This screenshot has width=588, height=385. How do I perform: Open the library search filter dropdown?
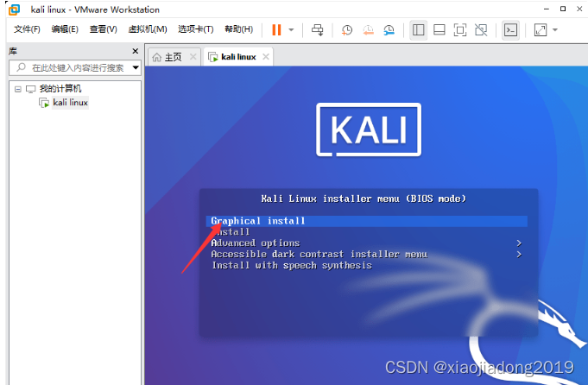coord(136,68)
